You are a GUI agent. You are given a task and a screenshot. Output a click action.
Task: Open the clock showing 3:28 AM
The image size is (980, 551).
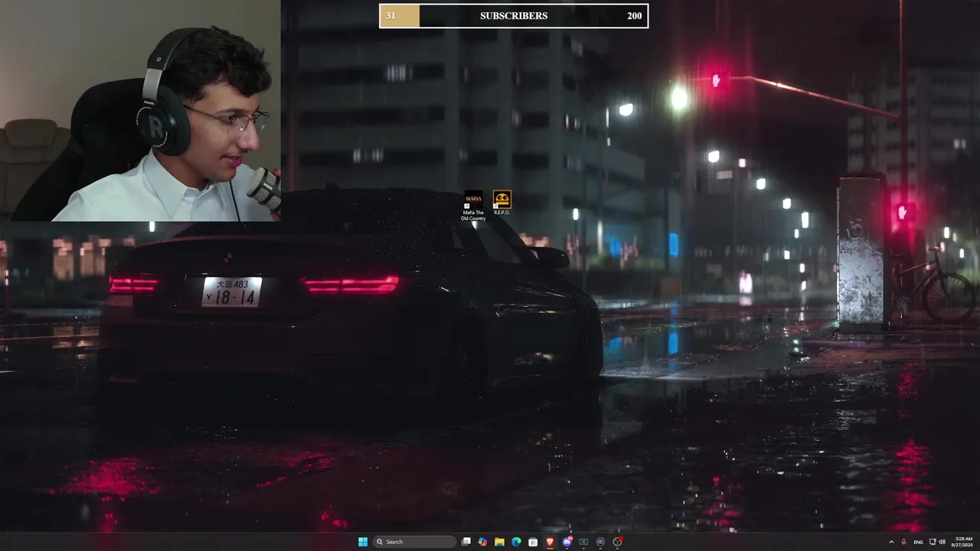(962, 542)
